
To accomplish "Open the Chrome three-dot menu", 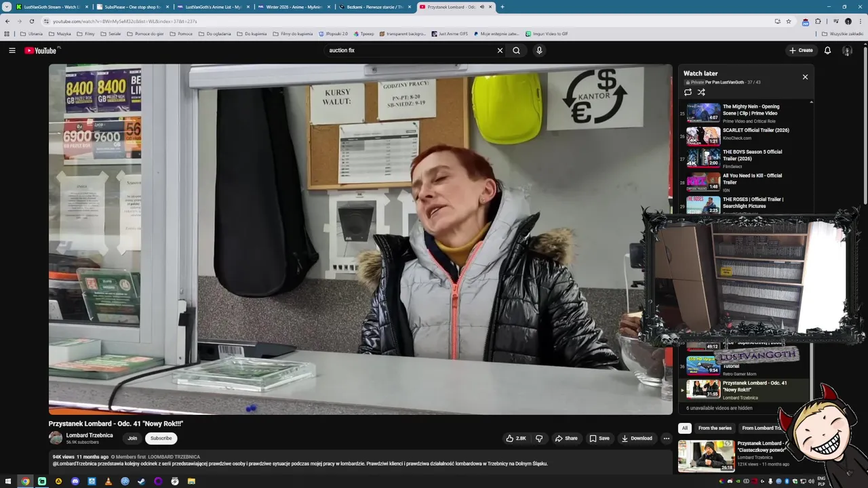I will 860,21.
